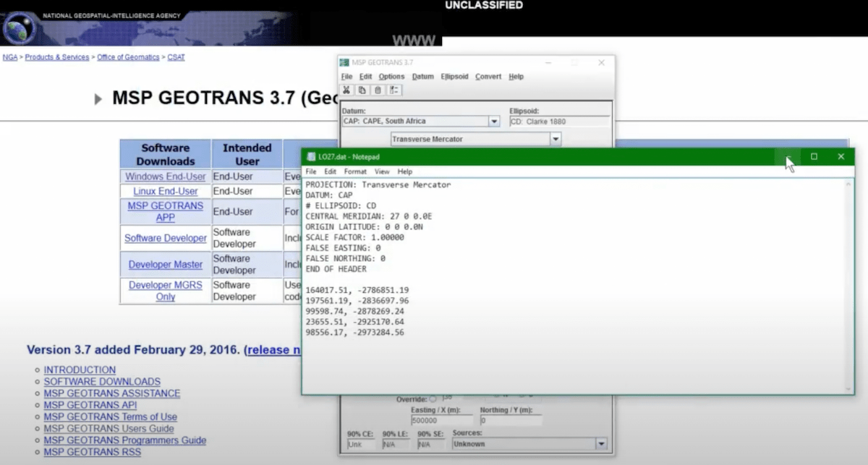Click the 'END OF HEADER' line in Notepad
This screenshot has height=465, width=868.
(x=336, y=269)
